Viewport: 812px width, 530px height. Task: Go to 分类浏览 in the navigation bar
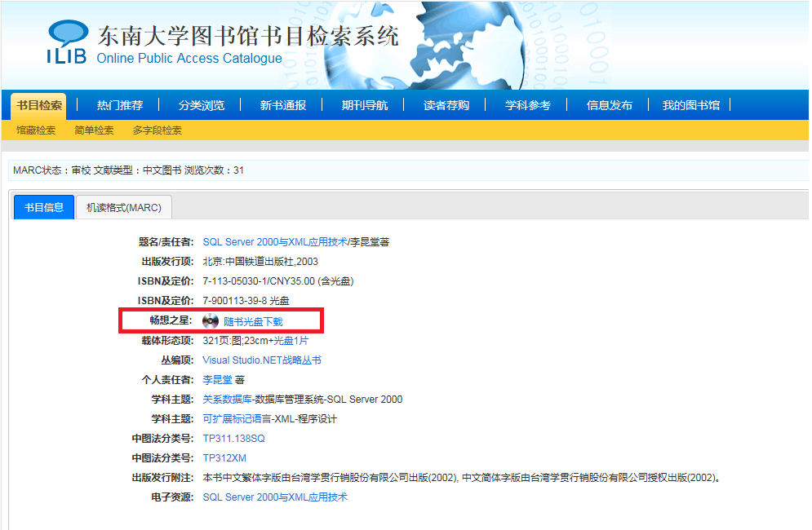click(202, 105)
